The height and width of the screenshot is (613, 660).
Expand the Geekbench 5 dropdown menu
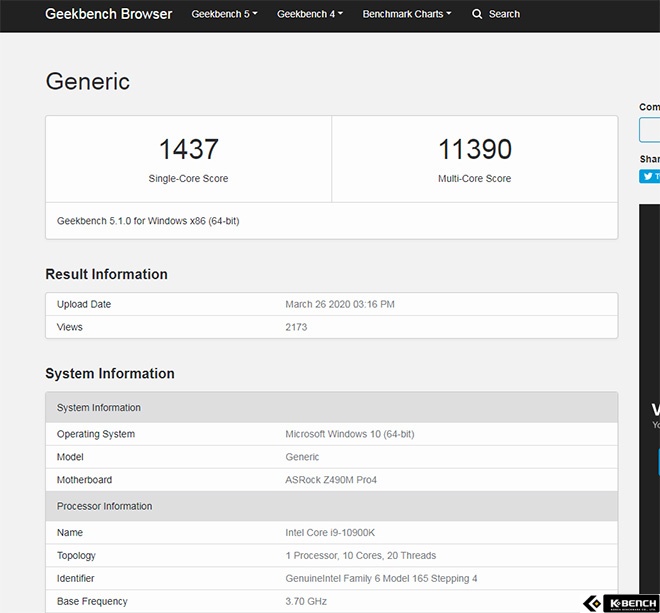(x=224, y=14)
